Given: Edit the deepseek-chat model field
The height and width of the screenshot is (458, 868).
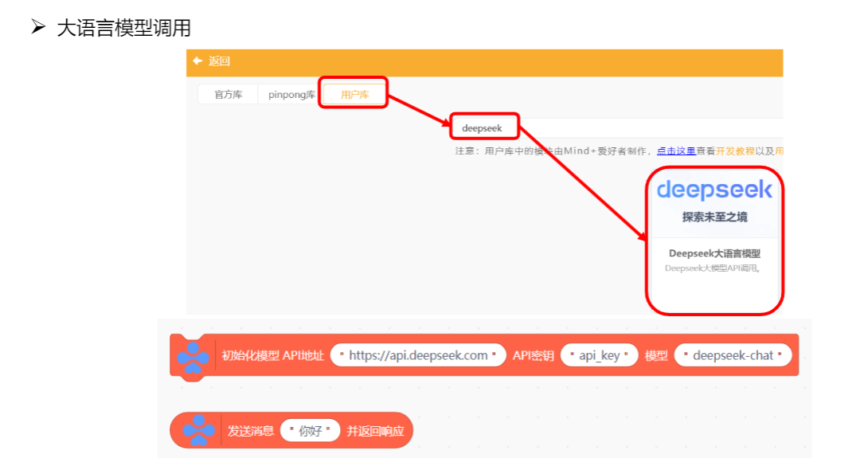Looking at the screenshot, I should [733, 355].
